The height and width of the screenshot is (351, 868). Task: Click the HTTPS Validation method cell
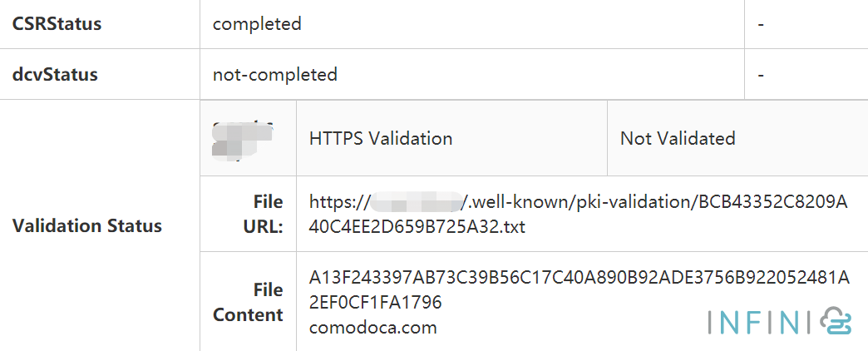click(381, 138)
